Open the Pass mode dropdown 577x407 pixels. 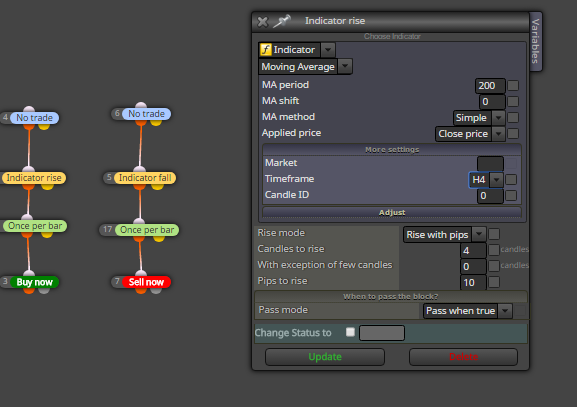pos(467,311)
